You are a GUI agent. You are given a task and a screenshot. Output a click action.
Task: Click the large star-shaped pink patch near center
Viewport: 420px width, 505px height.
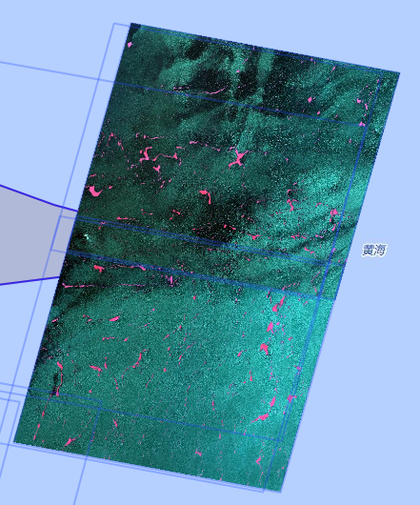point(239,159)
